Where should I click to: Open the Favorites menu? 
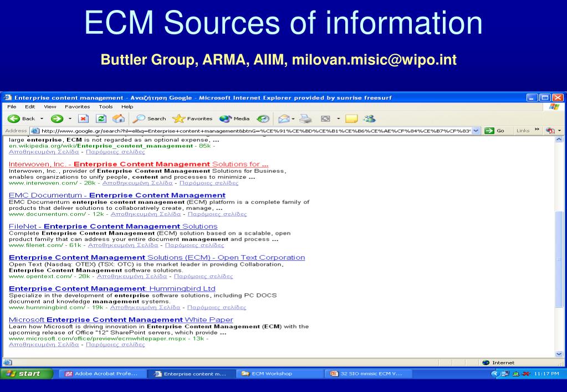pyautogui.click(x=78, y=106)
